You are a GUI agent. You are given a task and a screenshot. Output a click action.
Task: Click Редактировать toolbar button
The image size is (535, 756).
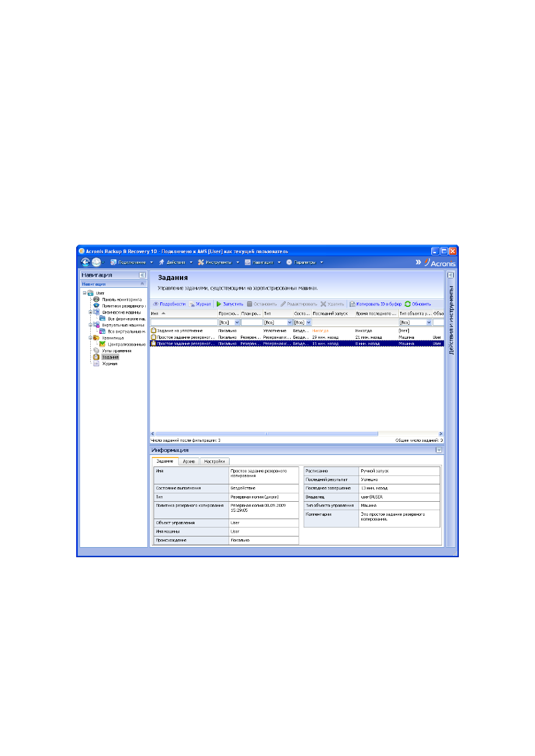(299, 304)
